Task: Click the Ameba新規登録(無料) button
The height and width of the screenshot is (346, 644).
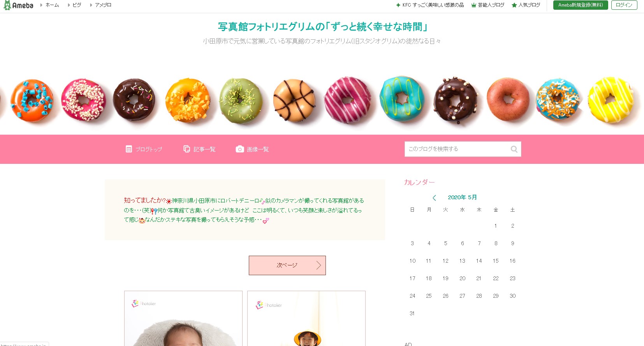Action: tap(581, 5)
